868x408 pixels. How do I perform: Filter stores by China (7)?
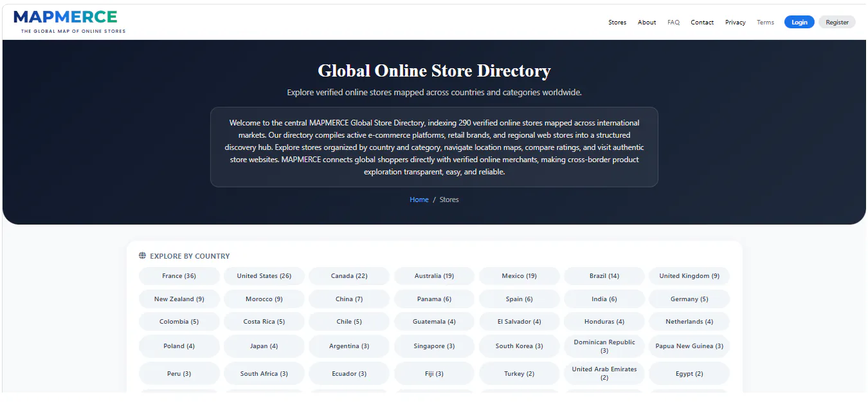(349, 299)
